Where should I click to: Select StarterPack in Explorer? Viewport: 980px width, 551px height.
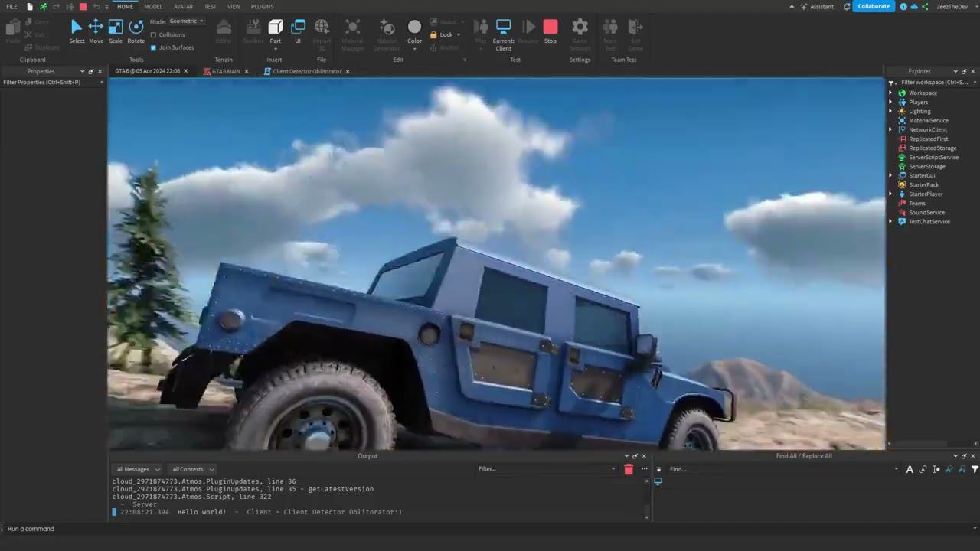[x=923, y=184]
